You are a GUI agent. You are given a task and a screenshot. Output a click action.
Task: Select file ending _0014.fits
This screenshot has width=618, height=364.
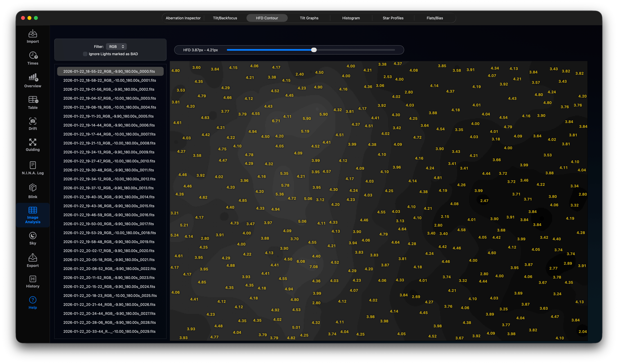pyautogui.click(x=110, y=197)
